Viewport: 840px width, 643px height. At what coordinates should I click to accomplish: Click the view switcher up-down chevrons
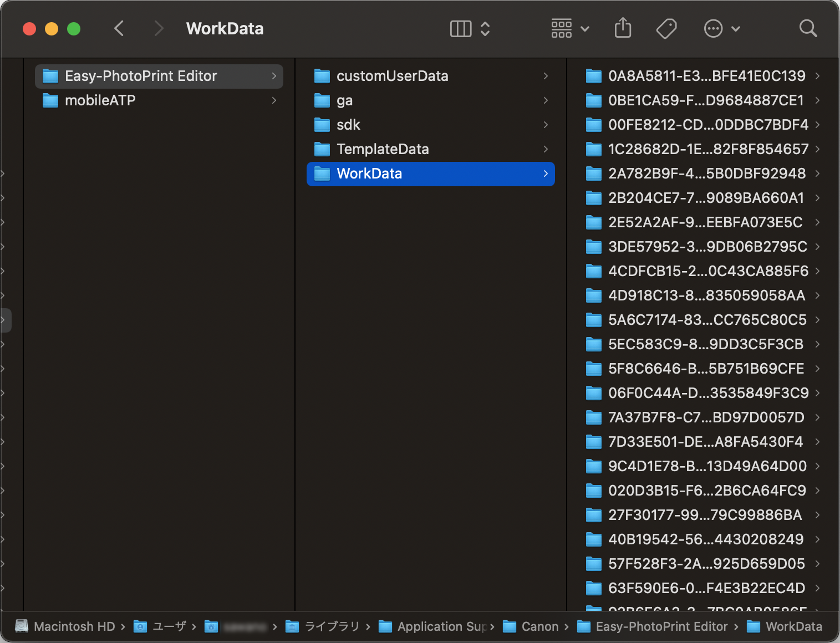pos(485,29)
